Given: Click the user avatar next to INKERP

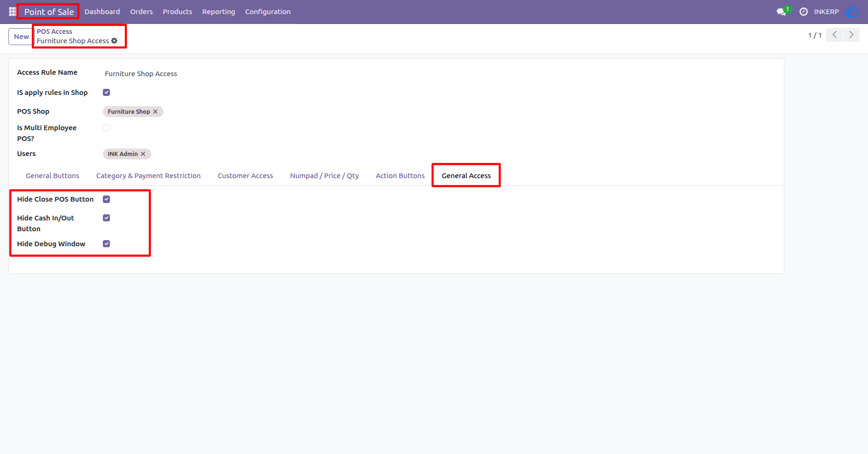Looking at the screenshot, I should (851, 12).
